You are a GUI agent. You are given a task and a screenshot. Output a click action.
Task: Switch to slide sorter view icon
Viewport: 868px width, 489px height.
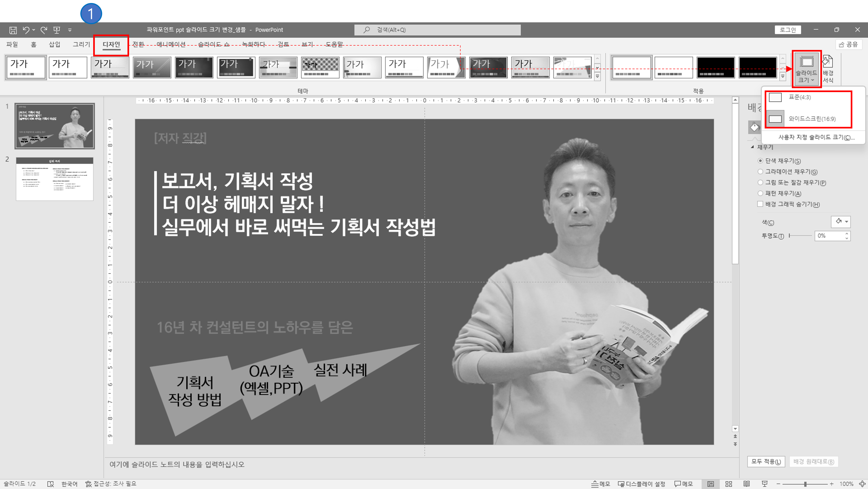click(729, 484)
